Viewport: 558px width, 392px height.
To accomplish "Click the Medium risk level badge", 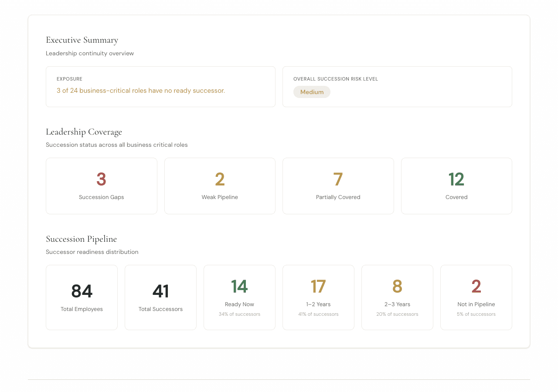I will (x=312, y=92).
